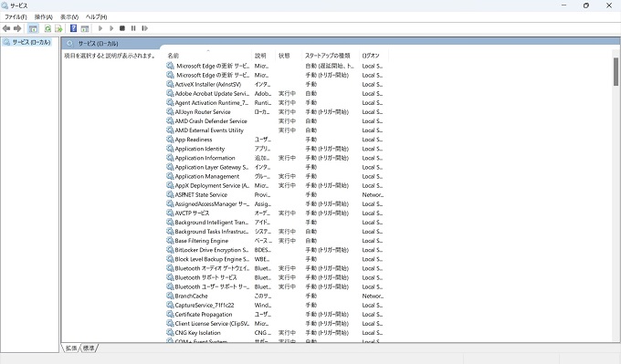Screen dimensions: 621x364
Task: Click the Back arrow in the toolbar
Action: pos(6,28)
